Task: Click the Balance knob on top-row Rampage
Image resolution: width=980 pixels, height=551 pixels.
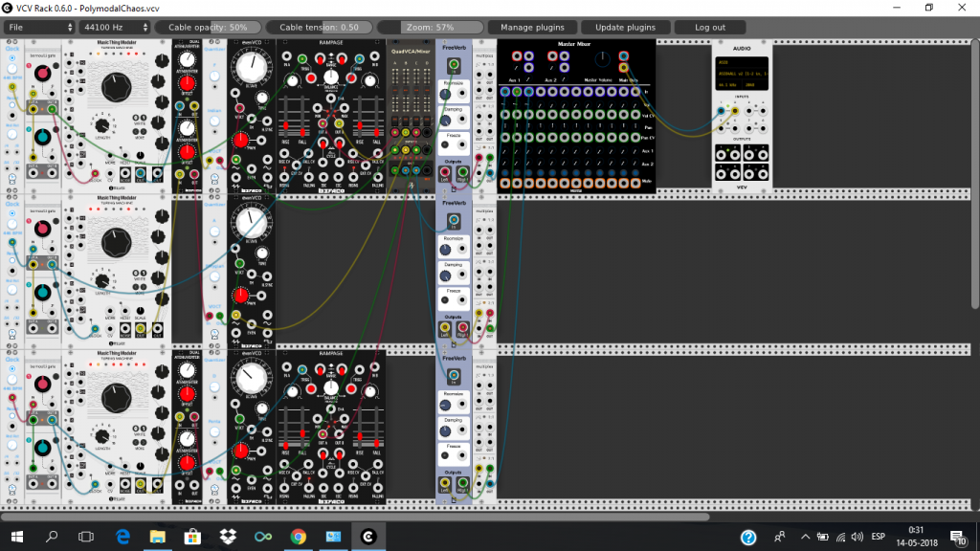Action: point(330,77)
